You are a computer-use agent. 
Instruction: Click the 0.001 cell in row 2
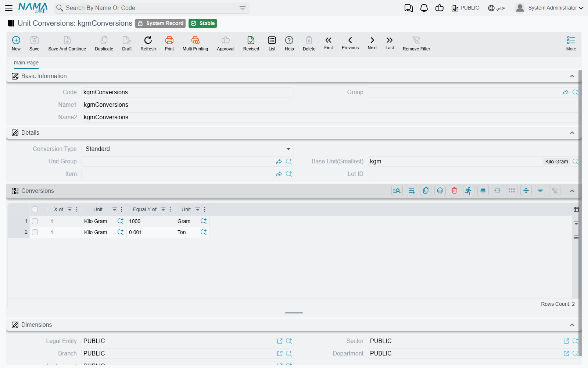[151, 232]
